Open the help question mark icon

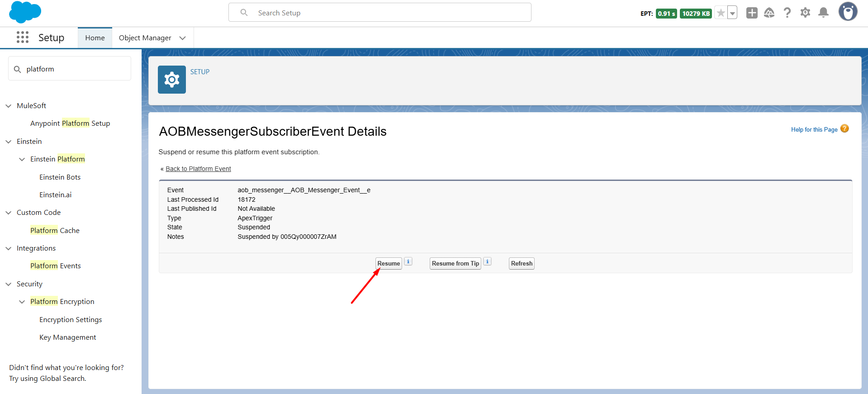[787, 13]
